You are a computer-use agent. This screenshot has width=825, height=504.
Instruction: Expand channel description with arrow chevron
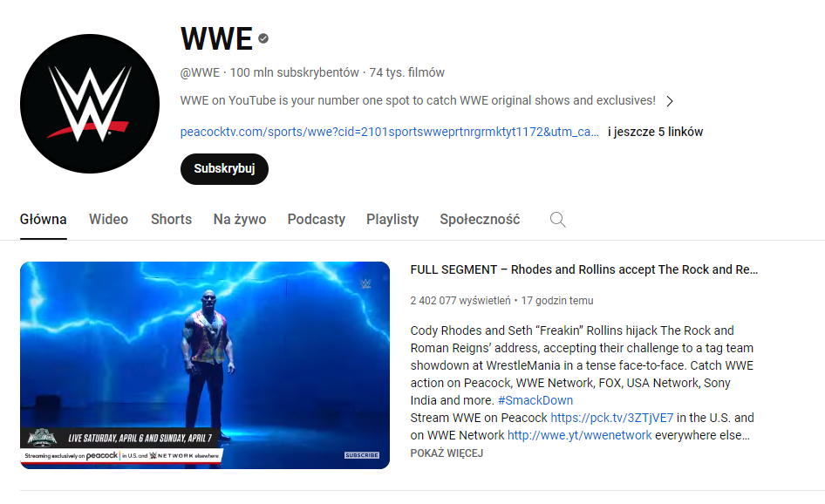pos(669,101)
